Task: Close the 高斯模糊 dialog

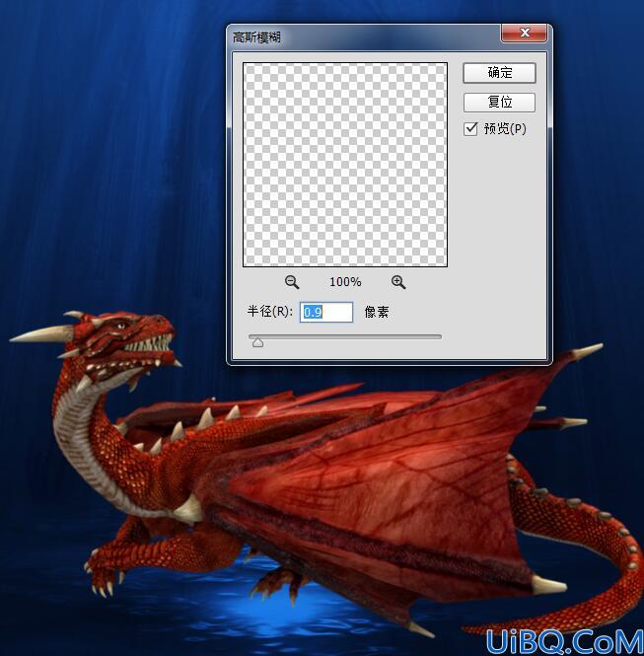Action: (524, 34)
